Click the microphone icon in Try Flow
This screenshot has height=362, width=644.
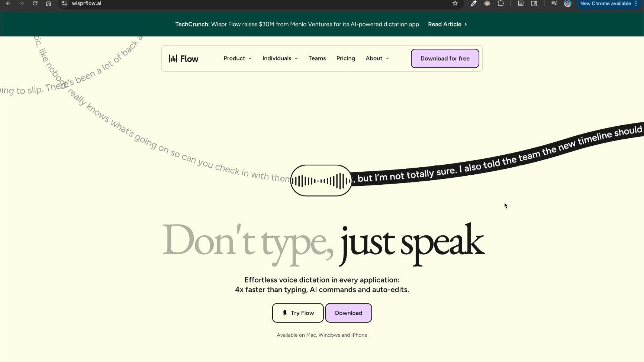point(285,313)
